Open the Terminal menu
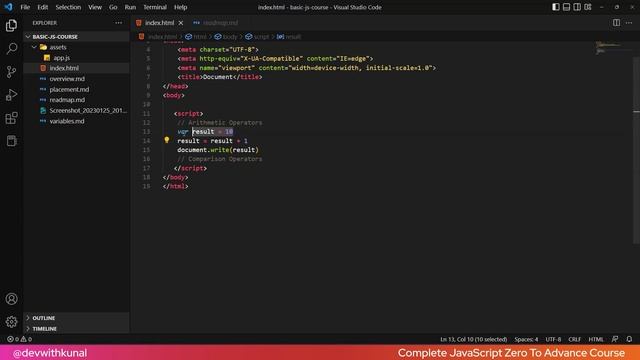The image size is (640, 360). (155, 7)
